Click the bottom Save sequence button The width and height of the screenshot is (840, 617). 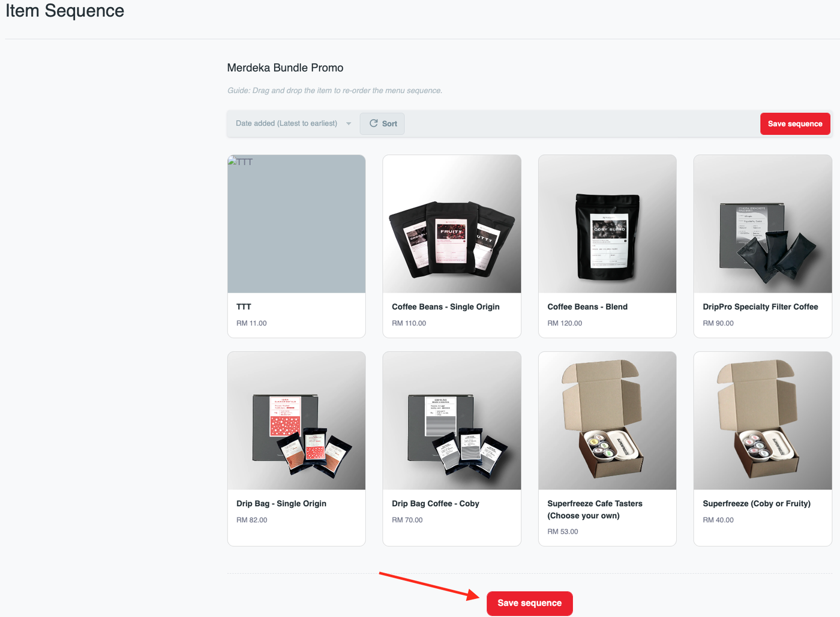tap(529, 603)
